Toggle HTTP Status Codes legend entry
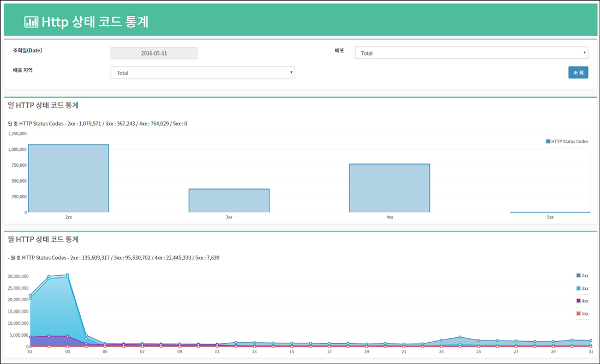Screen dimensions: 600x364 pyautogui.click(x=567, y=142)
